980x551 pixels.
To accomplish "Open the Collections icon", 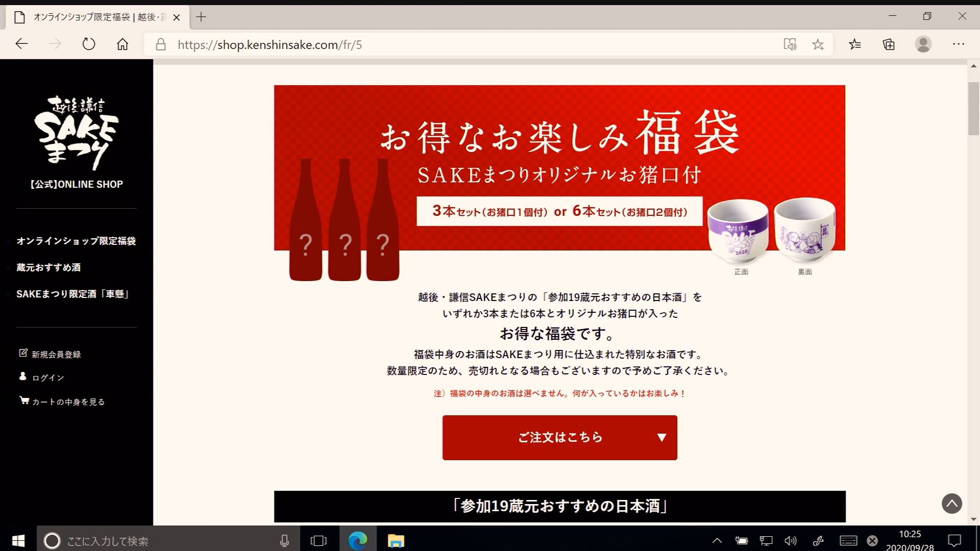I will pos(889,44).
